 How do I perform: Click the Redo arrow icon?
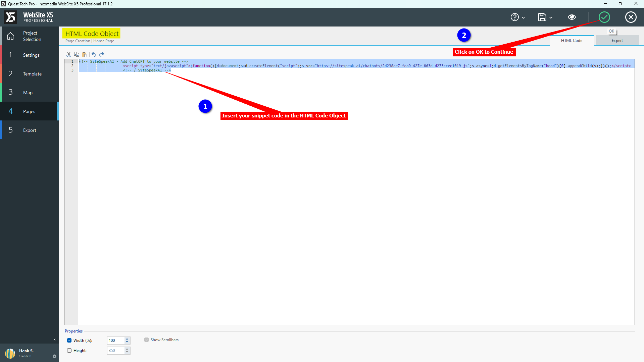tap(102, 54)
